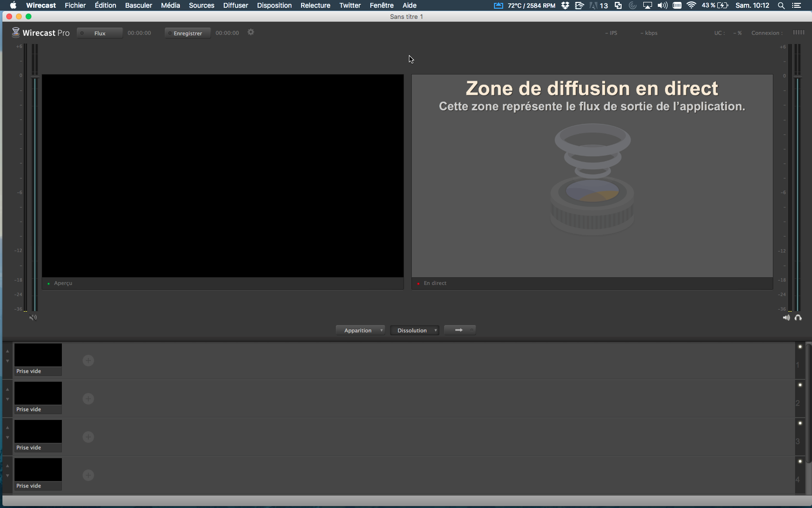Toggle layer 3 visibility dot
Screen dimensions: 812x508
coord(800,423)
